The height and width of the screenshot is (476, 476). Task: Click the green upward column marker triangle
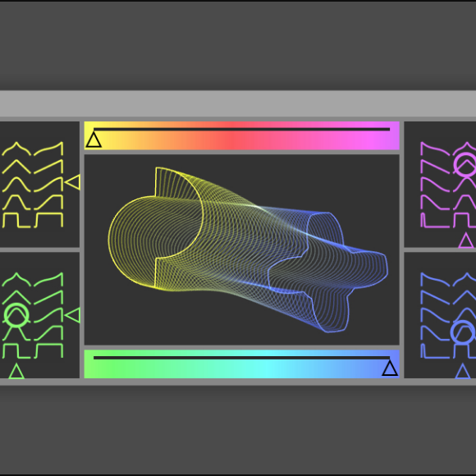click(16, 371)
